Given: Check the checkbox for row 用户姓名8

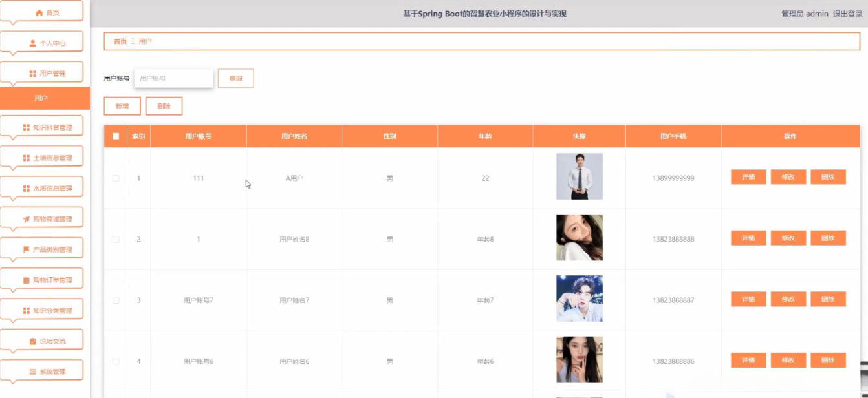Looking at the screenshot, I should tap(116, 239).
